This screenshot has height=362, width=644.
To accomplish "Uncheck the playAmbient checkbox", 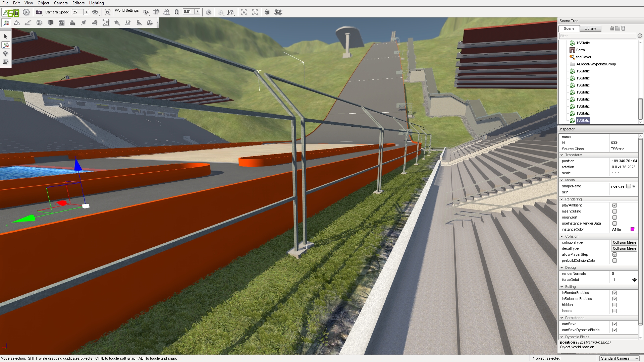I will [614, 205].
